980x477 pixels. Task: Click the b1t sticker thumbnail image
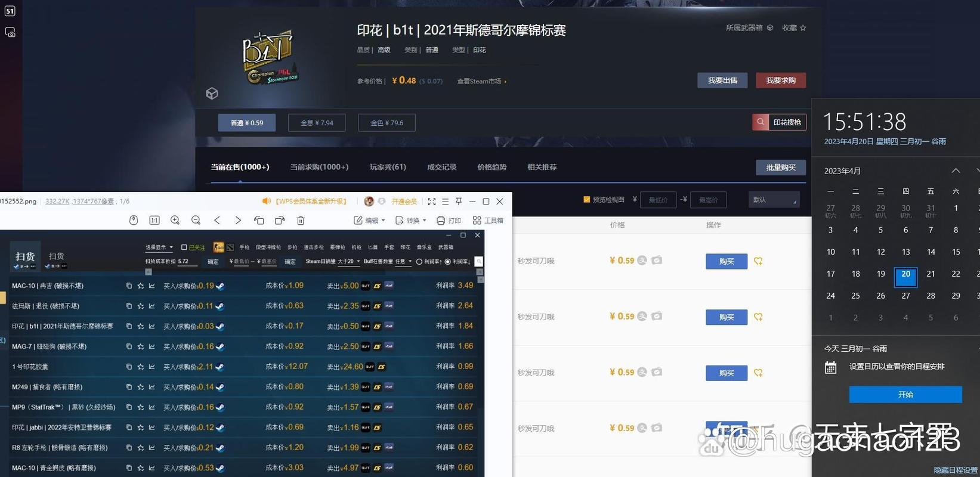(270, 58)
